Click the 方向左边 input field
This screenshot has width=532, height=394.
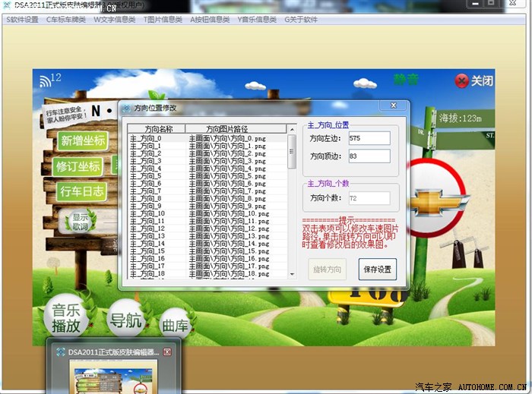pyautogui.click(x=369, y=138)
